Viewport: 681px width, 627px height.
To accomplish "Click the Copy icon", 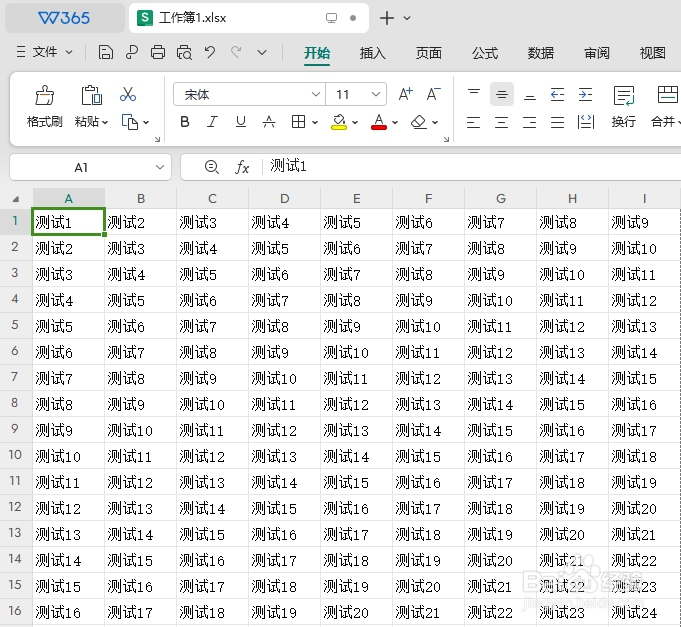I will pyautogui.click(x=129, y=122).
